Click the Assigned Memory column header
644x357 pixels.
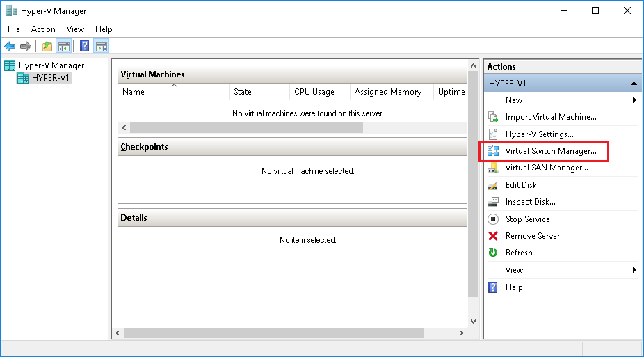coord(392,92)
